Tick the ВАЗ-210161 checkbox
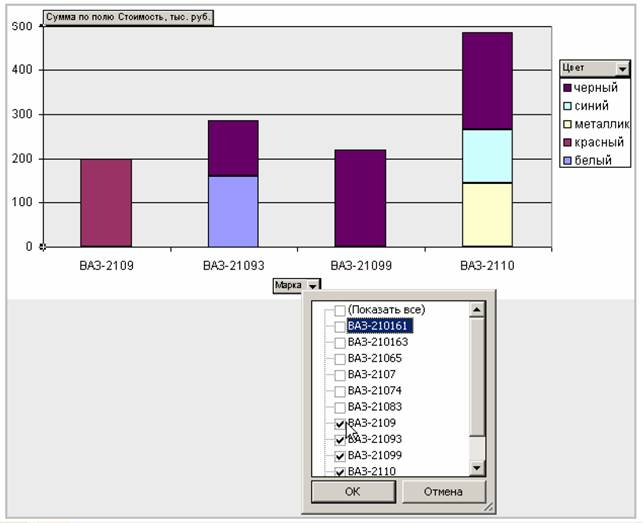 click(x=340, y=327)
